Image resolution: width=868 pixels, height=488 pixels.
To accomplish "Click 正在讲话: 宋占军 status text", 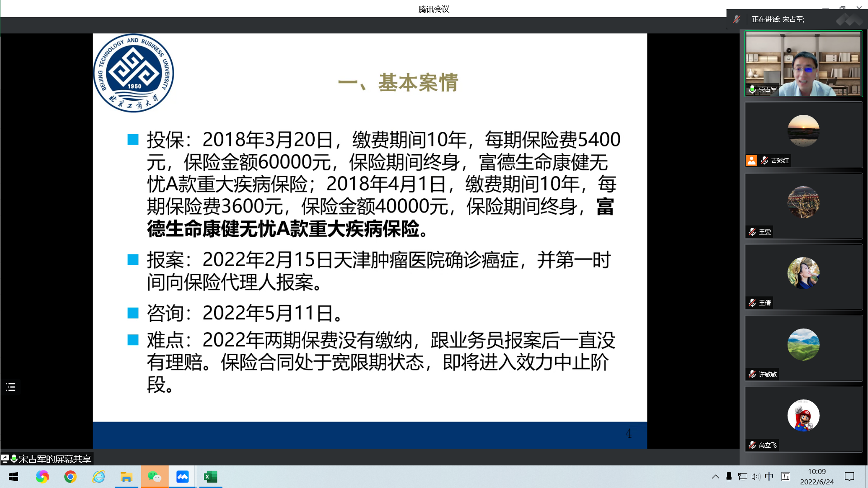I will coord(778,19).
